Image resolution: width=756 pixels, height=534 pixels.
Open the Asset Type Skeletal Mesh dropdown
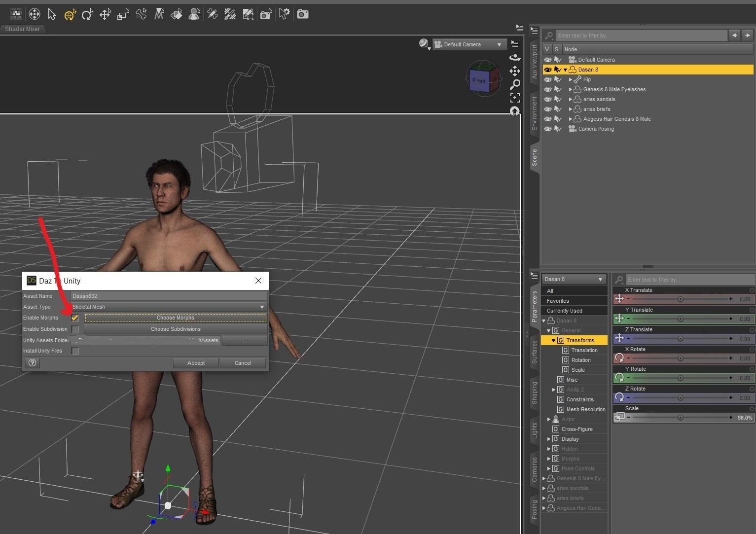click(169, 307)
